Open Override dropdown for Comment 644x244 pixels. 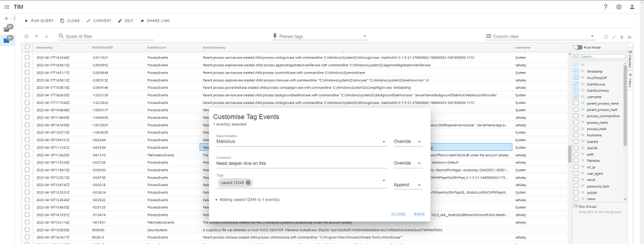tap(407, 163)
